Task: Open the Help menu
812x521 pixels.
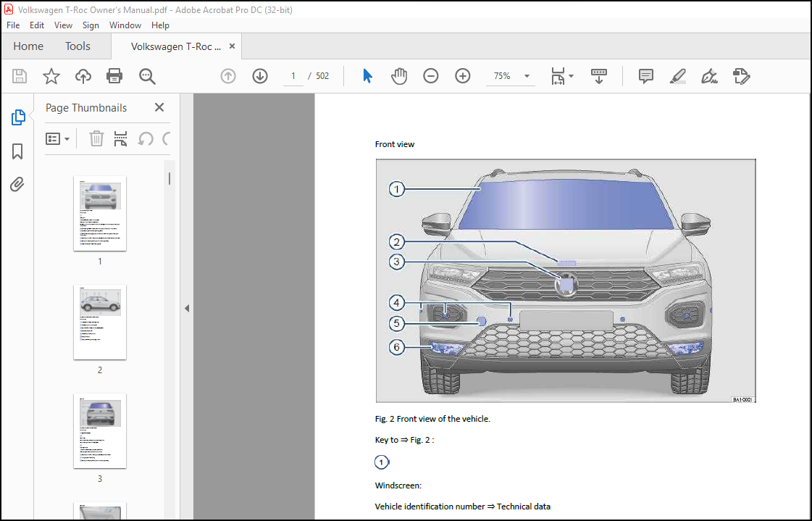Action: [160, 25]
